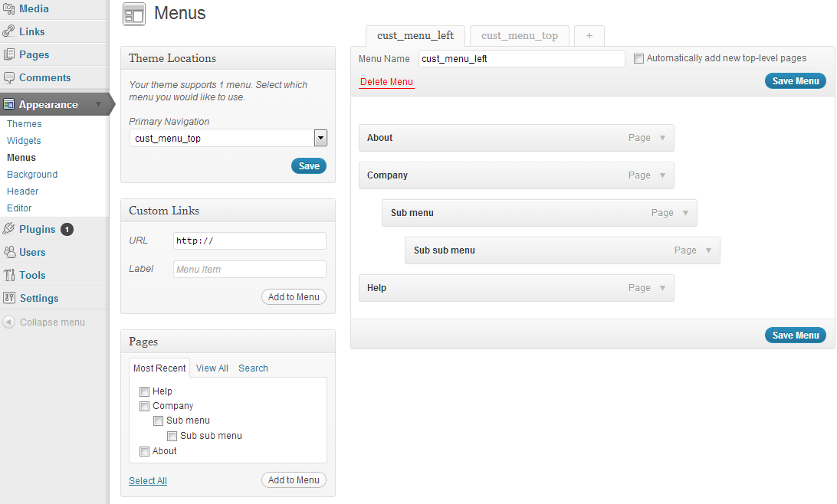Click the Comments speech bubble icon
837x504 pixels.
[x=8, y=77]
